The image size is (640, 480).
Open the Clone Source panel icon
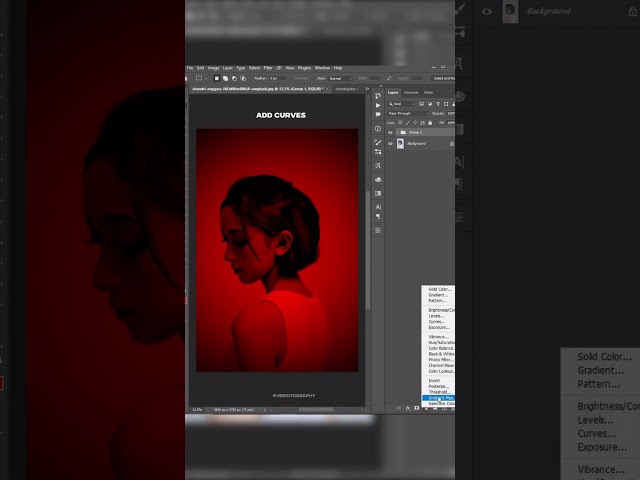[378, 166]
